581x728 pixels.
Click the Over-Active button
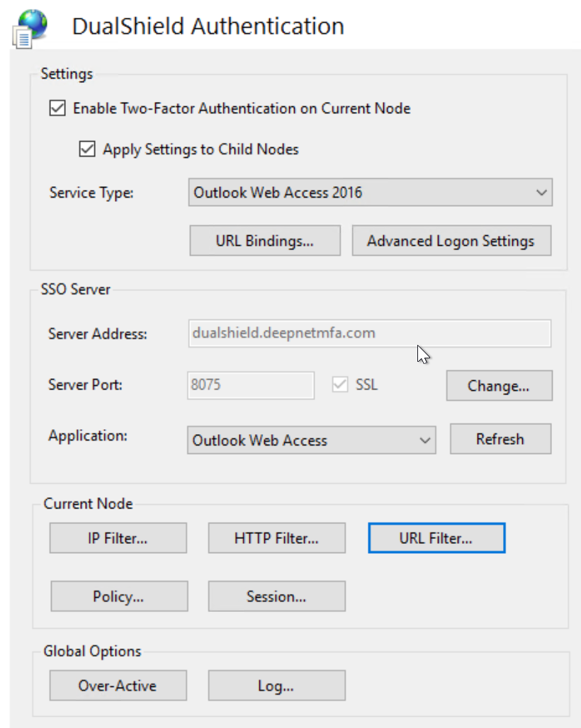(118, 686)
